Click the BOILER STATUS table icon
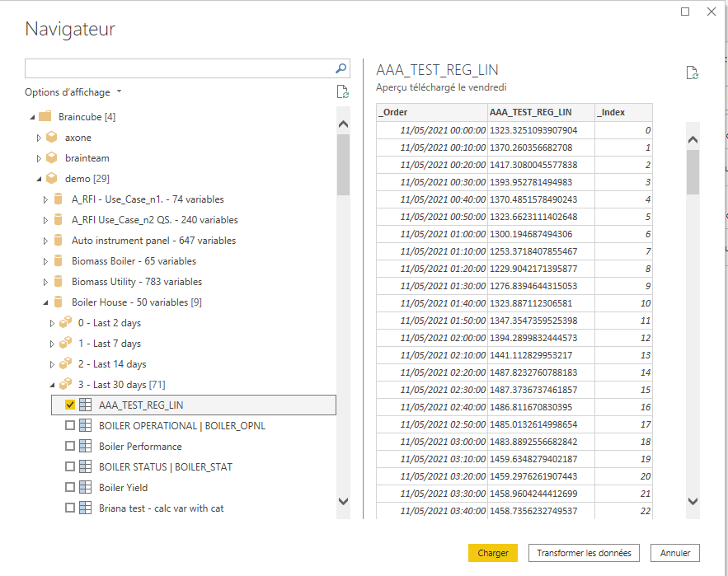Viewport: 728px width, 576px height. (85, 466)
